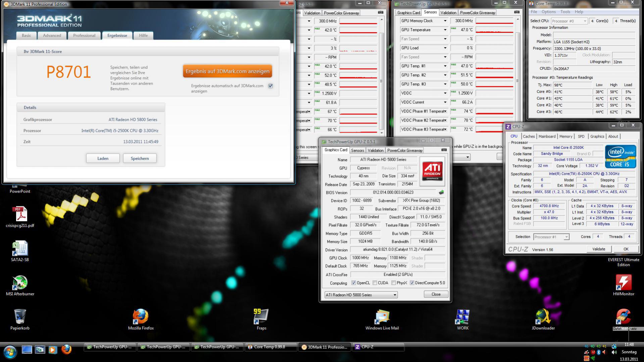This screenshot has width=644, height=362.
Task: Open the Professional tab in 3DMark
Action: pos(84,36)
